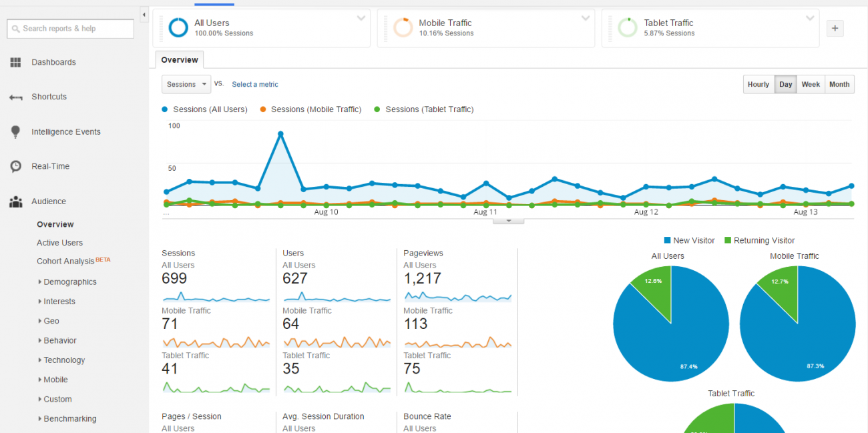Click the All Users segment donut icon
Screen dimensions: 868x433
(x=178, y=28)
